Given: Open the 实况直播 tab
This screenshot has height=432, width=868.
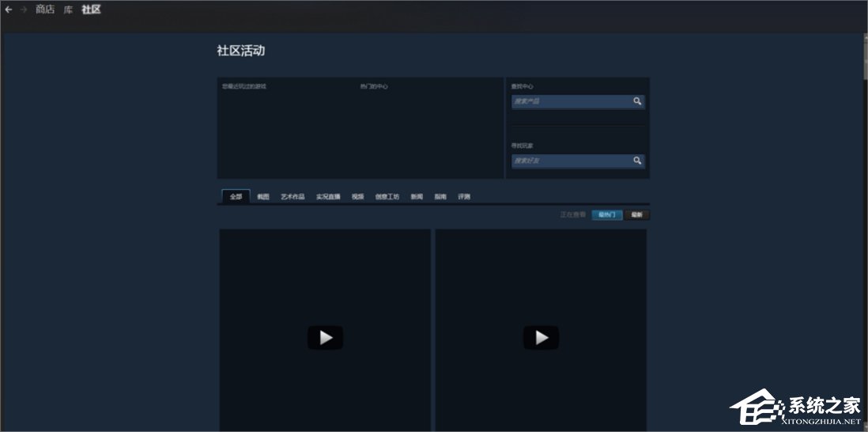Looking at the screenshot, I should click(328, 197).
